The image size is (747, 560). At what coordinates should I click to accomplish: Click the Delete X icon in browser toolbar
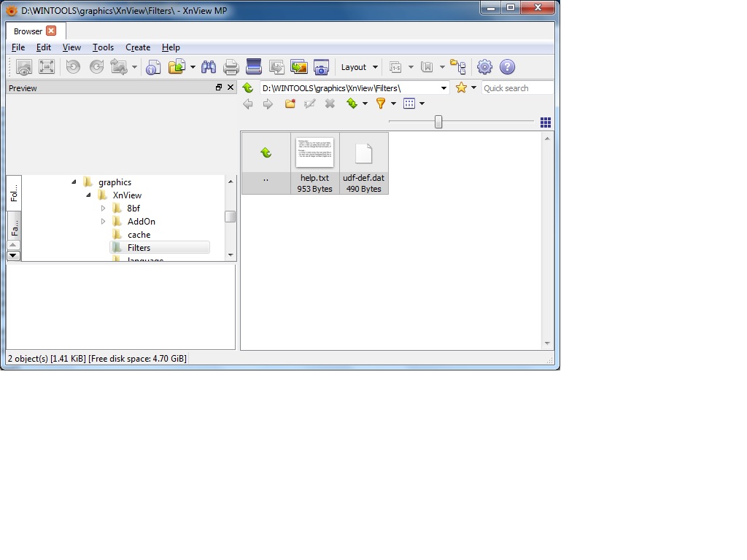[x=330, y=104]
